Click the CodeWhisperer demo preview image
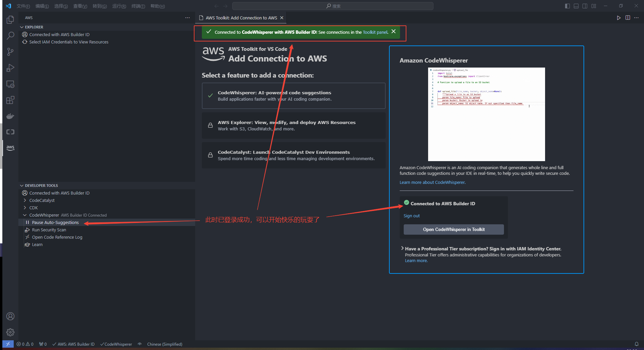Image resolution: width=644 pixels, height=350 pixels. coord(486,114)
